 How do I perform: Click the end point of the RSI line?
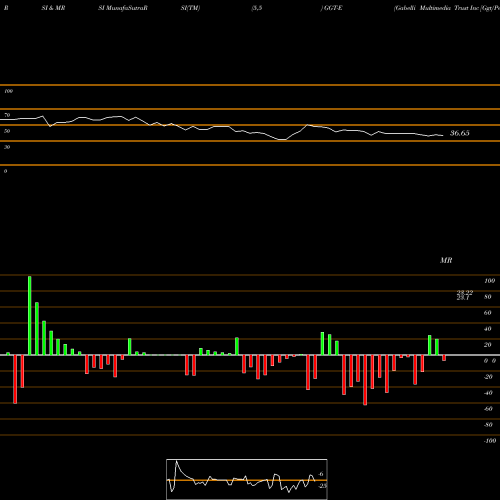(443, 135)
